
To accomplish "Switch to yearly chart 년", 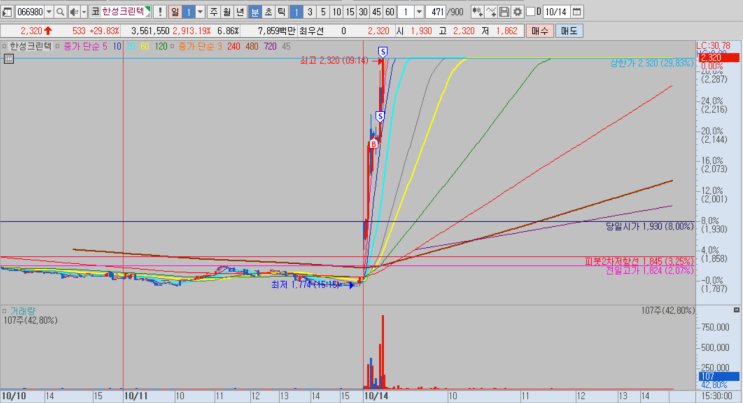I will (240, 11).
